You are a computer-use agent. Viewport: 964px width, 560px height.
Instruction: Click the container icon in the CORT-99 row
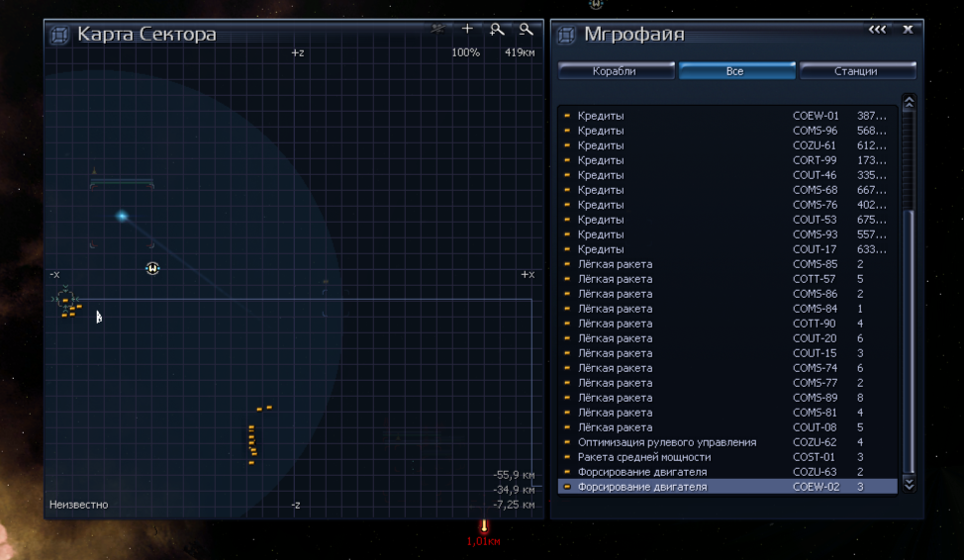(567, 160)
